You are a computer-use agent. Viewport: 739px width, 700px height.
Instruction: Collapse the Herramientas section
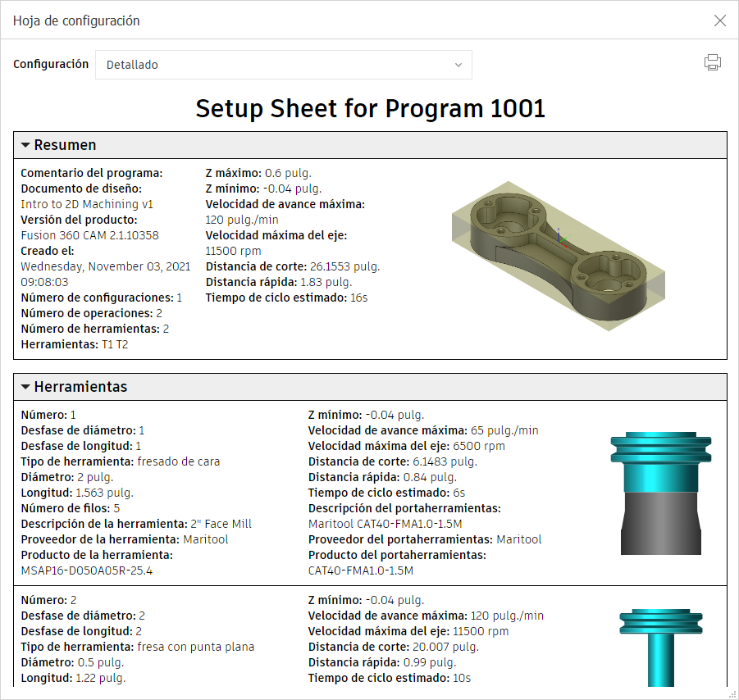(25, 387)
